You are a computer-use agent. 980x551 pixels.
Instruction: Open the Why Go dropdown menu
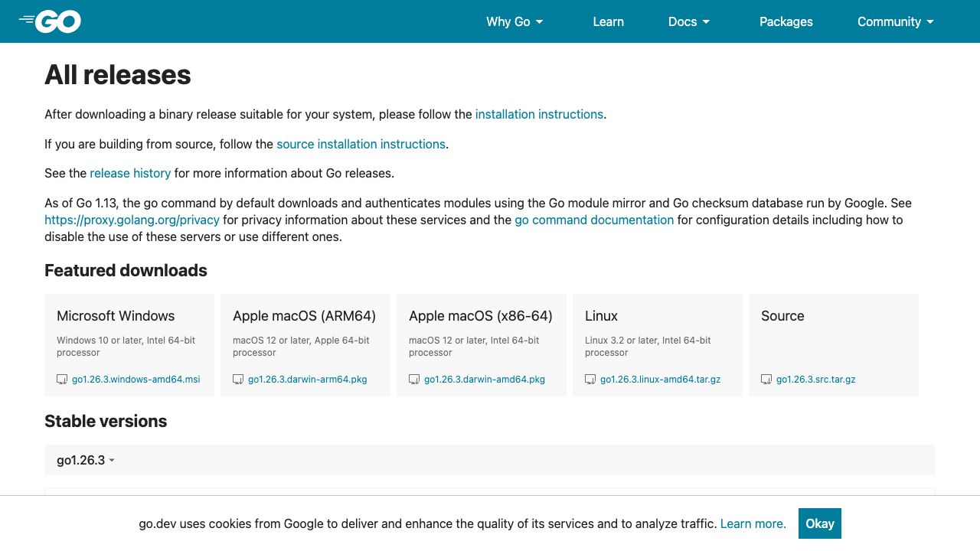click(514, 21)
